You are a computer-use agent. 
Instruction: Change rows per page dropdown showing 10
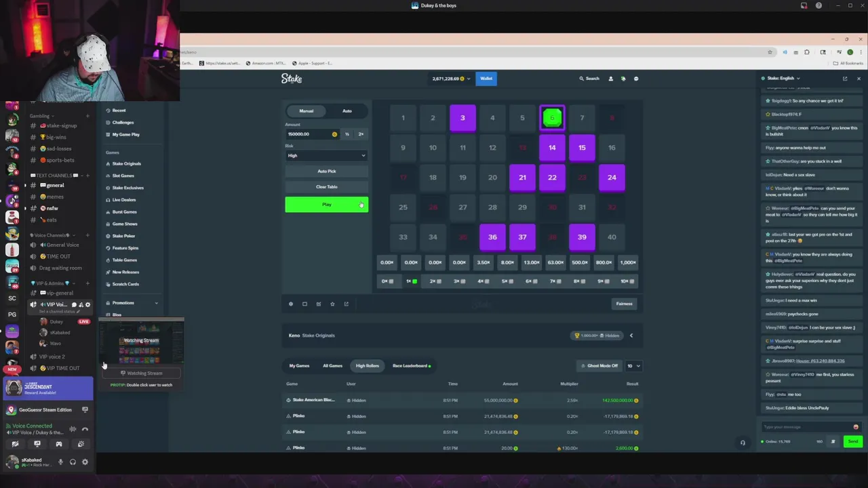point(633,366)
